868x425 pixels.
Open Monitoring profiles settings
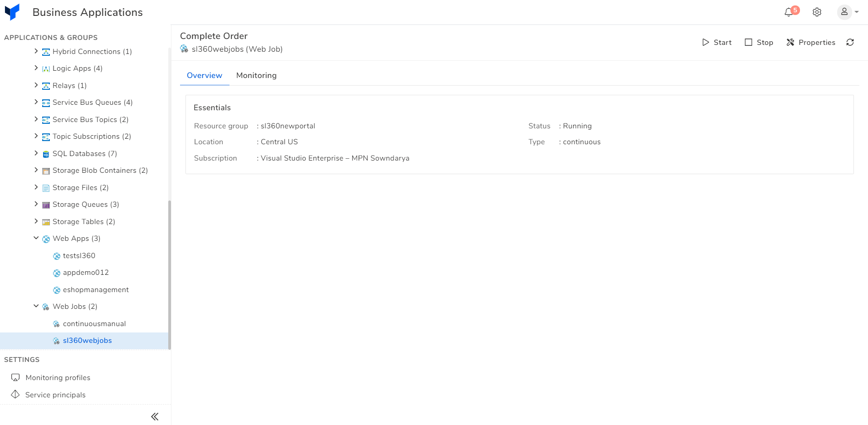[x=51, y=377]
